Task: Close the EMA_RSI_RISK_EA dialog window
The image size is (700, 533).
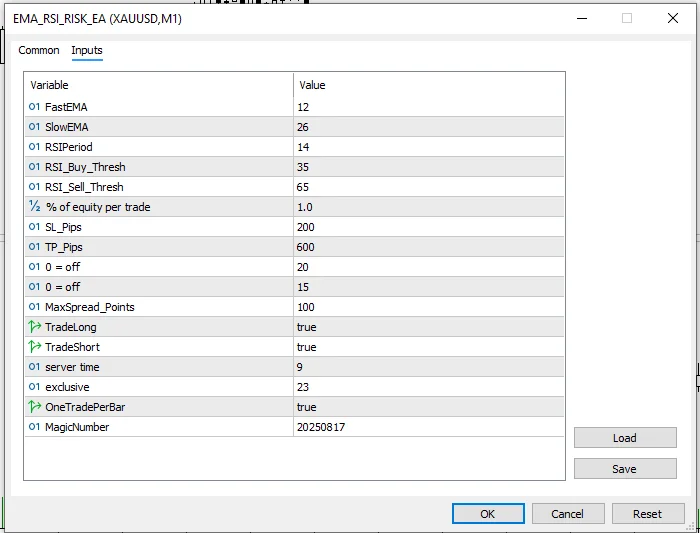Action: point(673,18)
